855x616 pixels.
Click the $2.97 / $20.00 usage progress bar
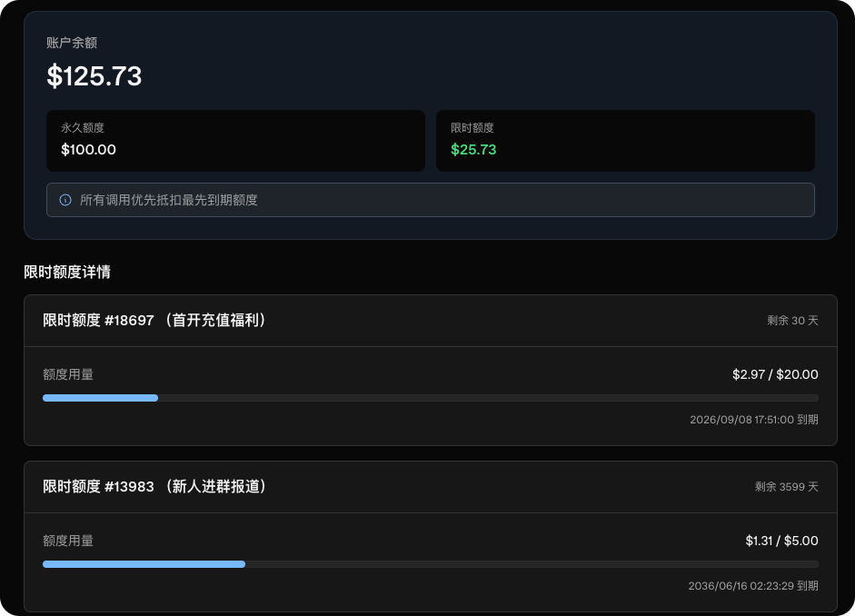[x=431, y=398]
